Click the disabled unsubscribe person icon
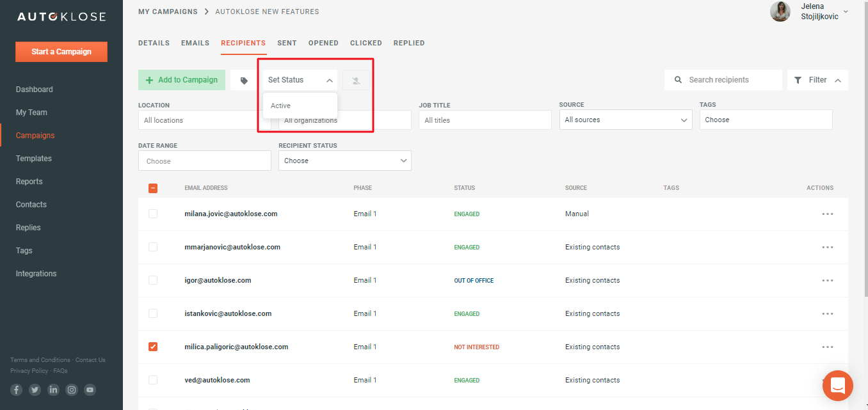The image size is (868, 410). (357, 81)
